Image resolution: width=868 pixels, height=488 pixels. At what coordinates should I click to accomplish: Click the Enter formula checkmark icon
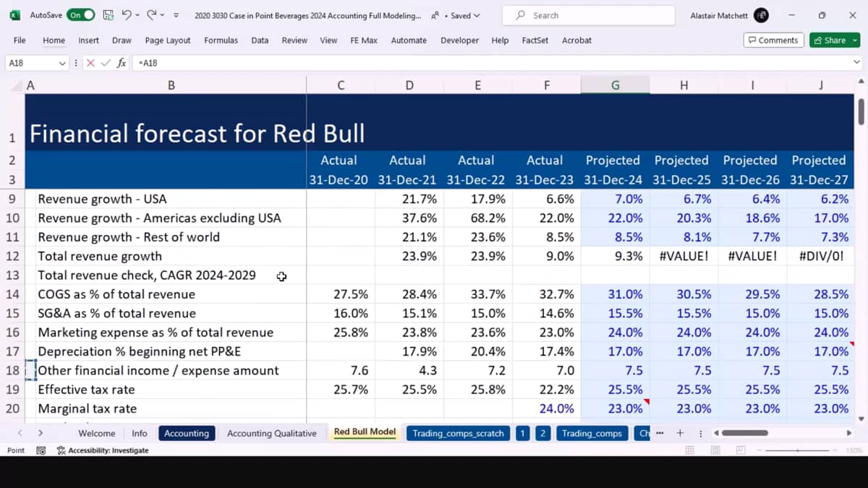pyautogui.click(x=106, y=63)
